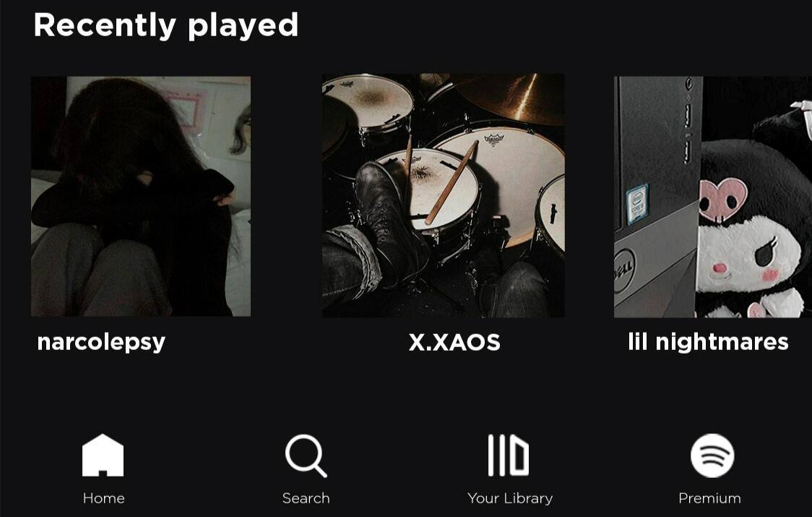Image resolution: width=812 pixels, height=517 pixels.
Task: Open the narcolepsy playlist cover
Action: pyautogui.click(x=141, y=197)
